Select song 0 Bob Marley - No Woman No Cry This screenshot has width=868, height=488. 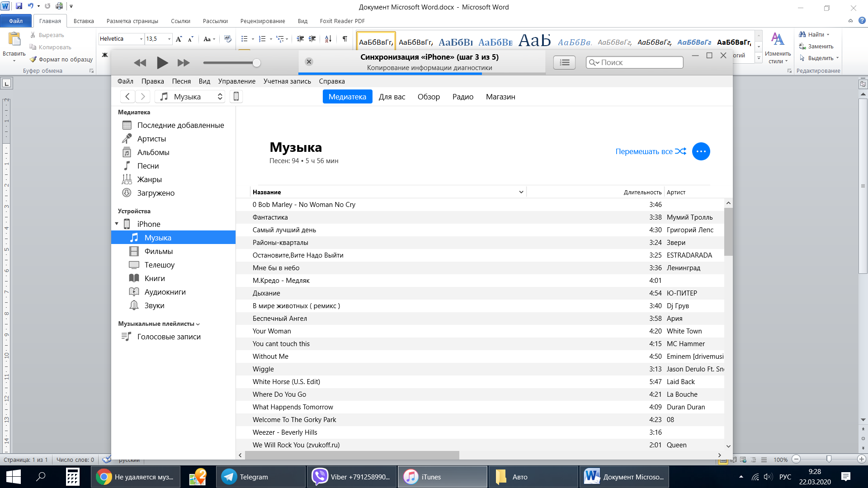304,205
